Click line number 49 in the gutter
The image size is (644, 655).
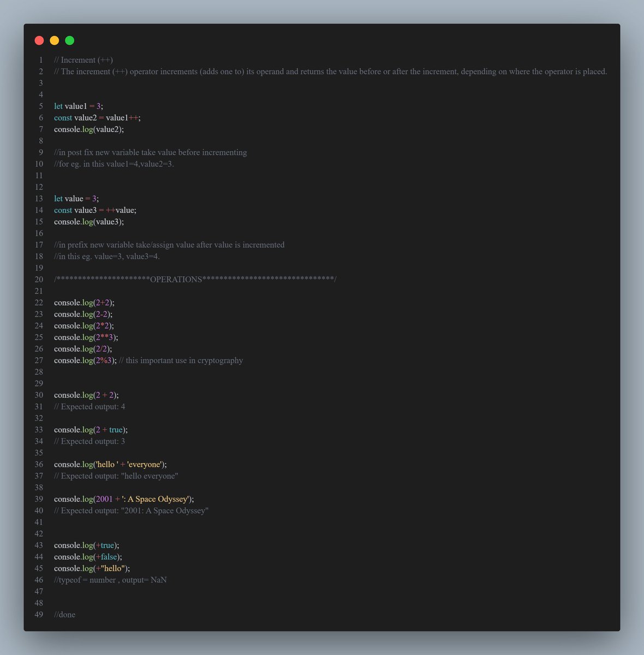39,615
